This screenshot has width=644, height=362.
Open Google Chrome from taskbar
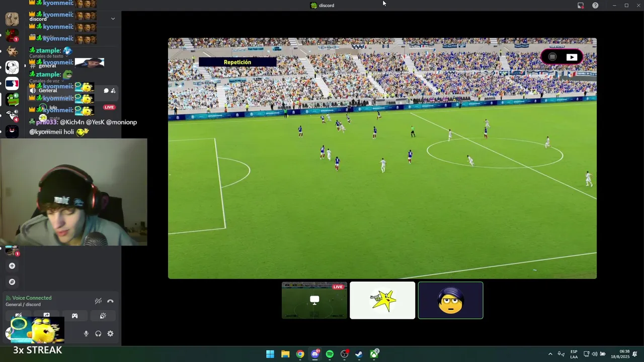pos(300,354)
